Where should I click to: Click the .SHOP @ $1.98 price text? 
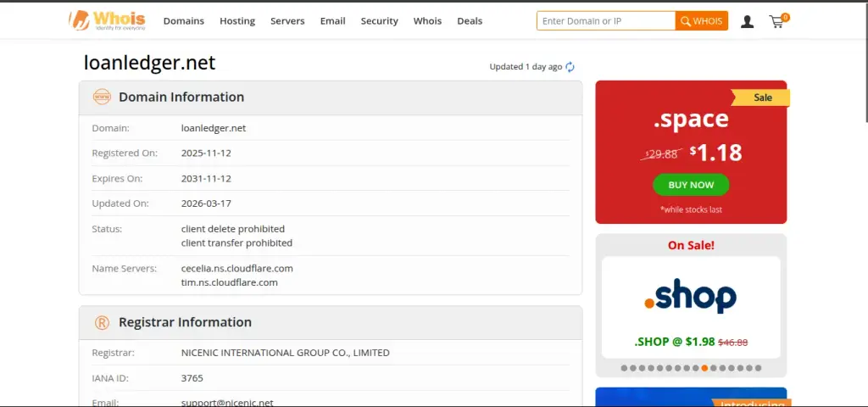tap(674, 342)
